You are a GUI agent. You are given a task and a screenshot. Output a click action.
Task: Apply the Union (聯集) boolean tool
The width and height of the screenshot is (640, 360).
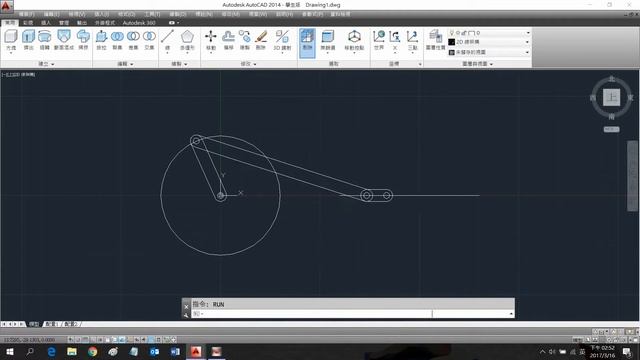pos(117,40)
